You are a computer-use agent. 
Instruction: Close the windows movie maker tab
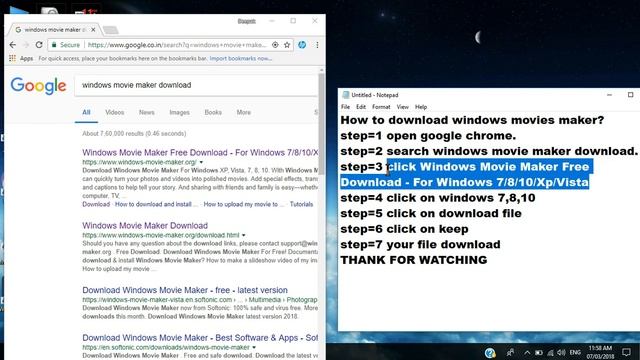click(93, 30)
